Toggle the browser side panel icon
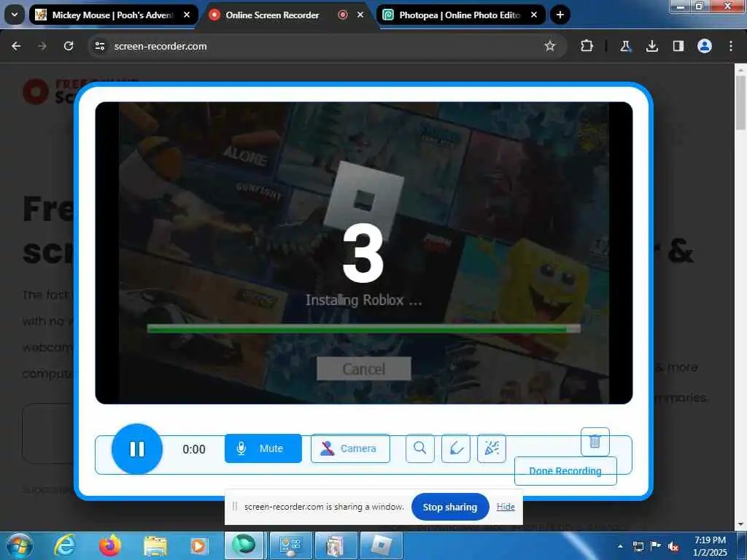747x560 pixels. (x=678, y=46)
